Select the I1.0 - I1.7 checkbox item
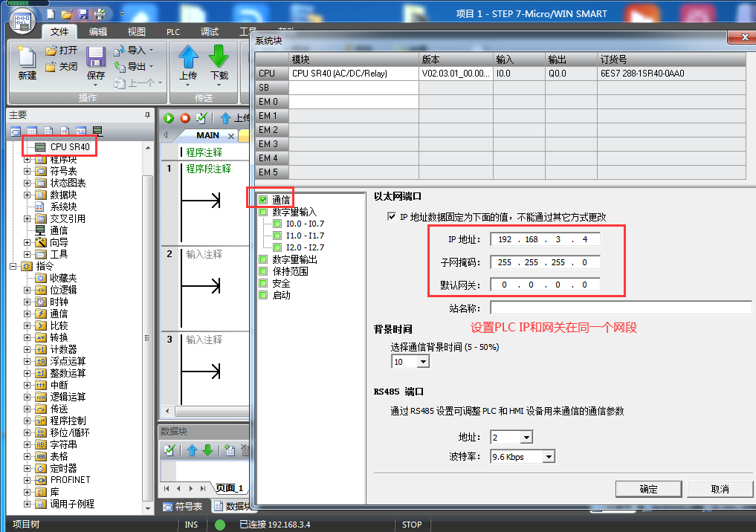This screenshot has height=532, width=756. point(277,236)
